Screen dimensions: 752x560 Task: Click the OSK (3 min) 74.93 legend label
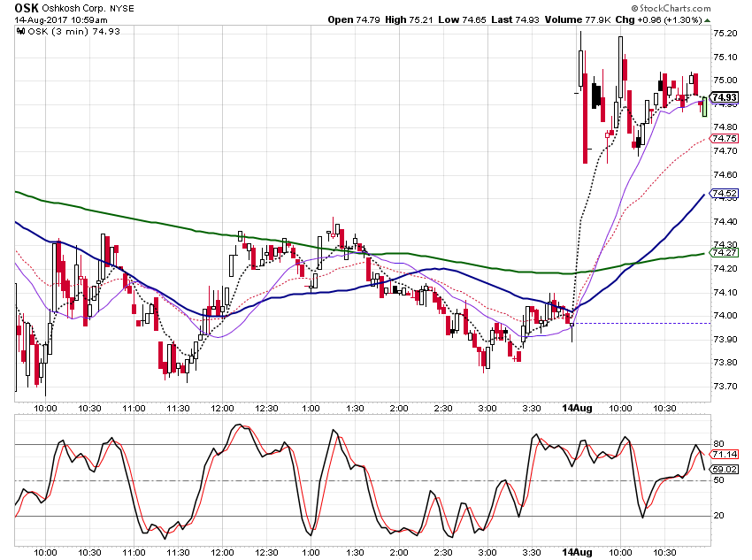pyautogui.click(x=73, y=32)
